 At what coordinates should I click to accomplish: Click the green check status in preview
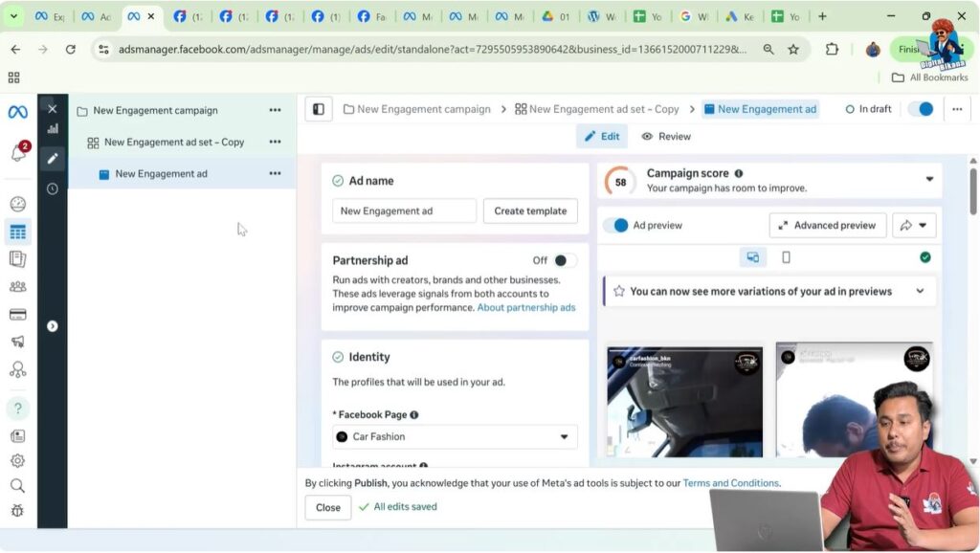point(925,257)
